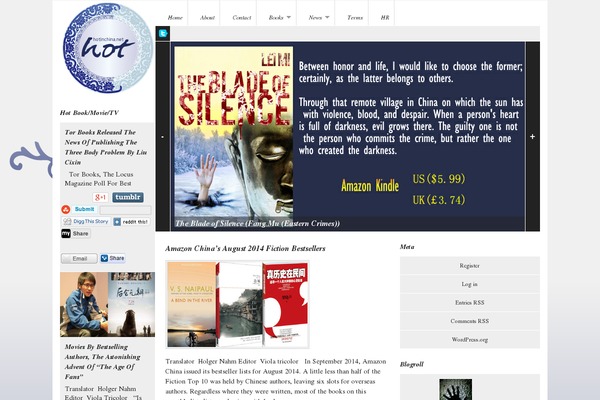Image resolution: width=600 pixels, height=400 pixels.
Task: Click the UK (£3.74) price text
Action: point(439,200)
